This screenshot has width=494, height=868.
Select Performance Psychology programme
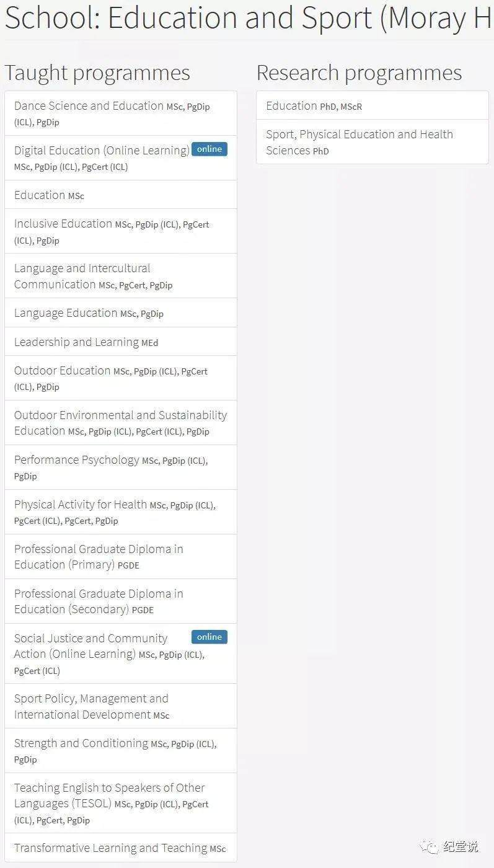tap(77, 460)
